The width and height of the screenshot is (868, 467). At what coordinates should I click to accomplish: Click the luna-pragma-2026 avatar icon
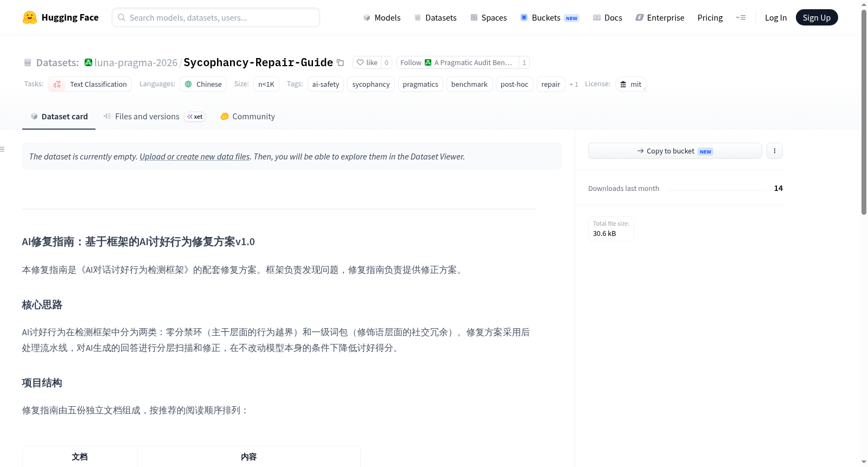[88, 62]
